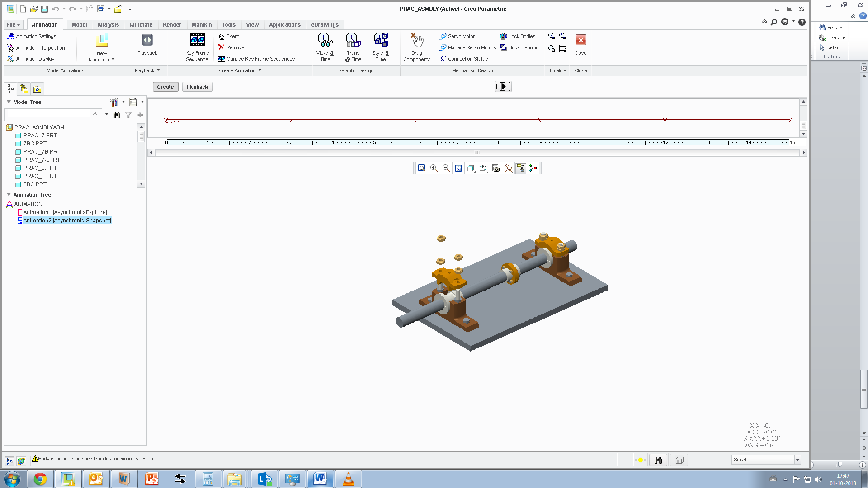Open the Key Frame Sequence tool
This screenshot has height=488, width=868.
pos(197,47)
